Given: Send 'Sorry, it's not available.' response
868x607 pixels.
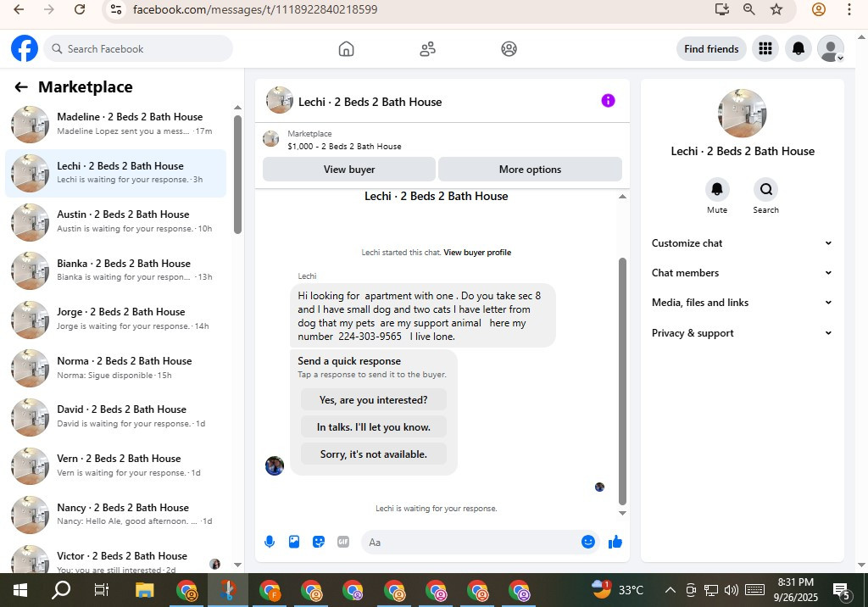Looking at the screenshot, I should (x=374, y=454).
